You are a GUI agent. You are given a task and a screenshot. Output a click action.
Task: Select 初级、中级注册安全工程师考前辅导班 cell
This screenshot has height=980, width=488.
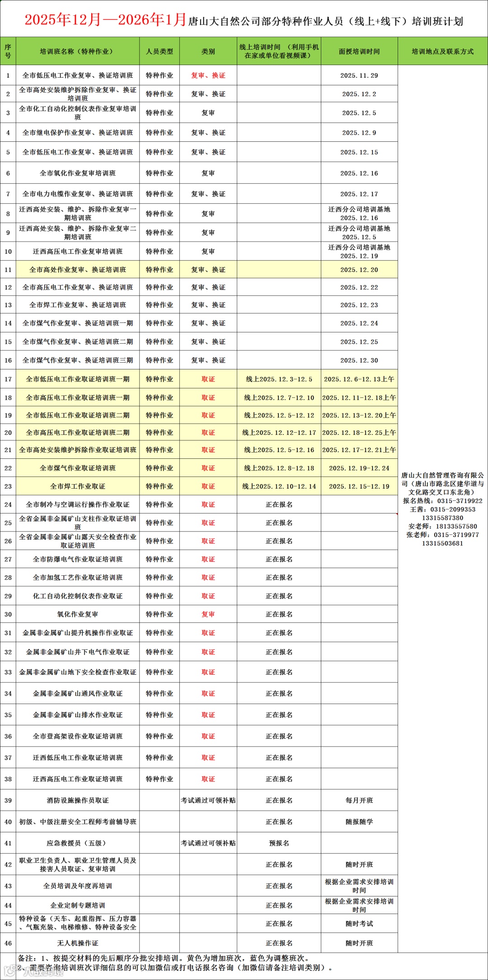tap(78, 821)
